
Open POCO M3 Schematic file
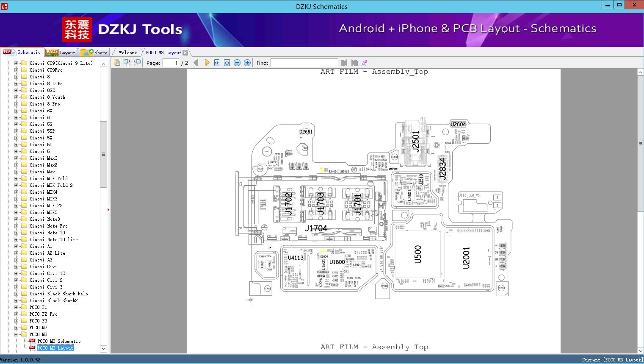tap(58, 341)
